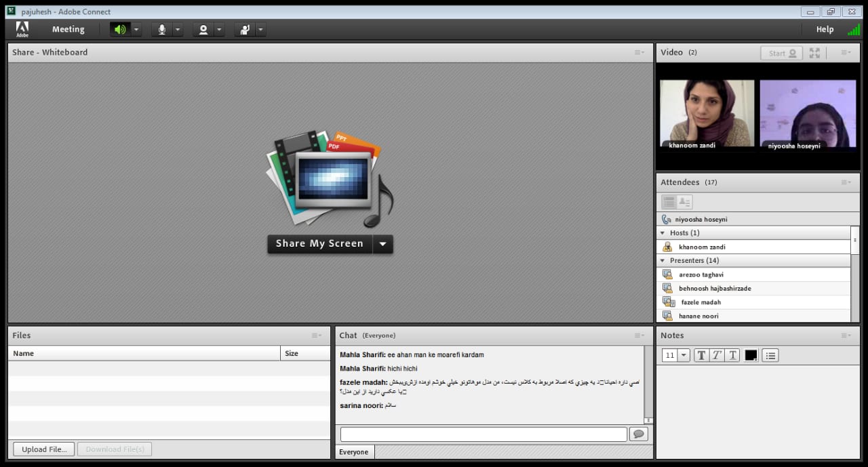This screenshot has height=467, width=868.
Task: Open the Help menu
Action: tap(825, 29)
